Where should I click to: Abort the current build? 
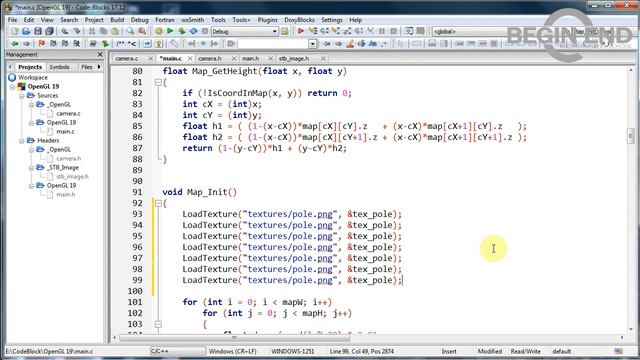[x=205, y=31]
